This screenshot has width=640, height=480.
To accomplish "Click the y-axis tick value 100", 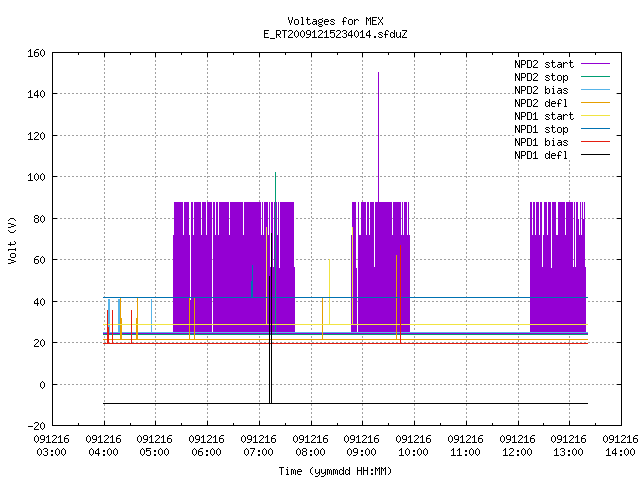I will tap(36, 178).
